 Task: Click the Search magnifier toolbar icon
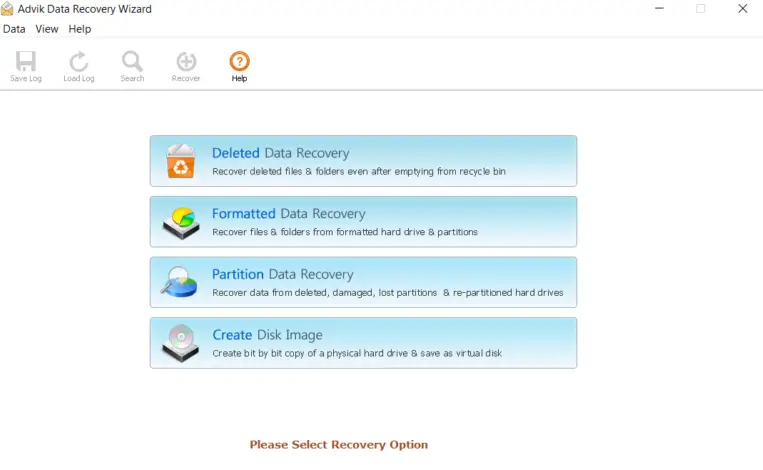[x=132, y=61]
